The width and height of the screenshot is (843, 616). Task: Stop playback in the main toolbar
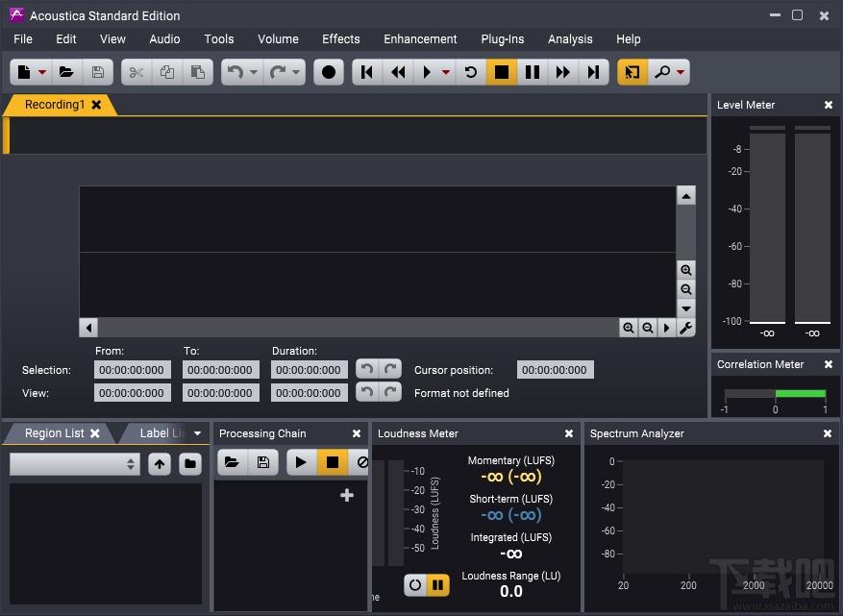point(502,72)
